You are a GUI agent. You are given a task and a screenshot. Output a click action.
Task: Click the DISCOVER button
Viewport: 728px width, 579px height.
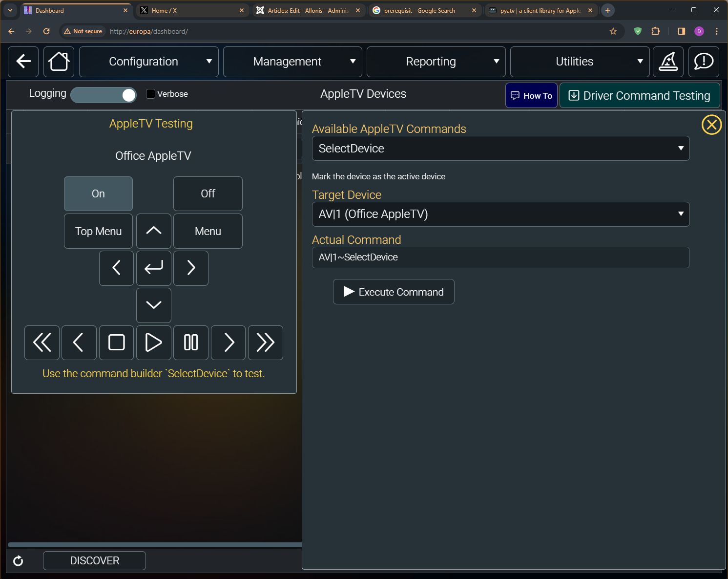(94, 560)
